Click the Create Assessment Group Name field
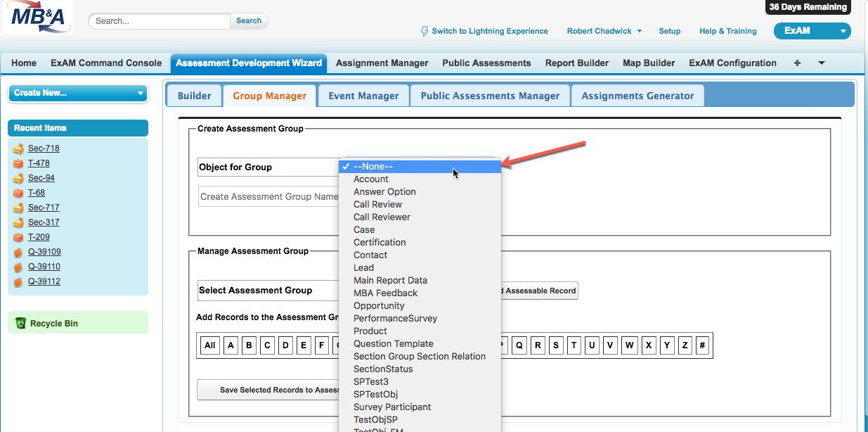The image size is (868, 432). (x=268, y=196)
